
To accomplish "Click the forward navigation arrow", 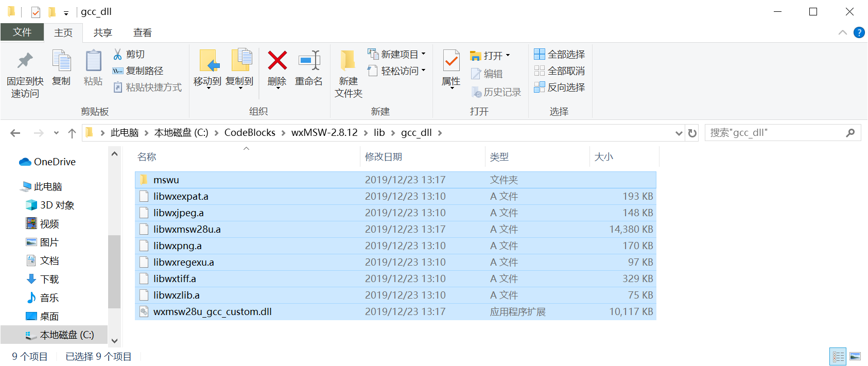I will tap(39, 133).
